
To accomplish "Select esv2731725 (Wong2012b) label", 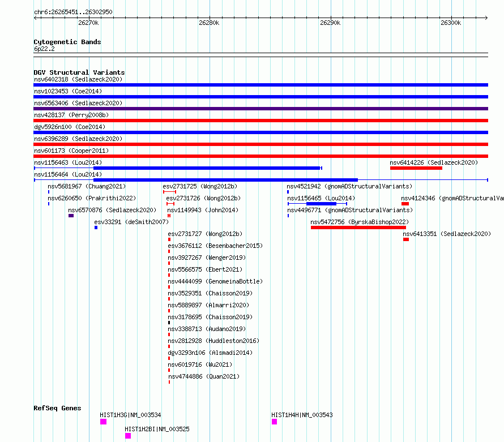I will click(x=200, y=186).
